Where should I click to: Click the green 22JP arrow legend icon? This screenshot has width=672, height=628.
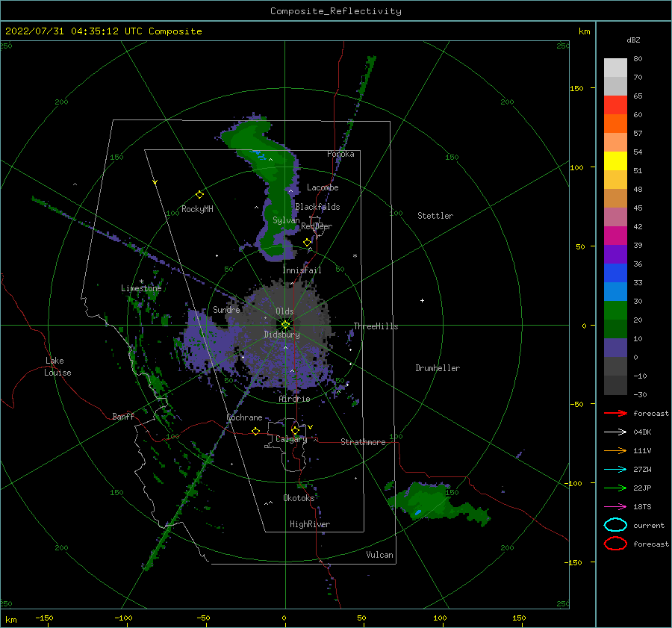point(615,488)
